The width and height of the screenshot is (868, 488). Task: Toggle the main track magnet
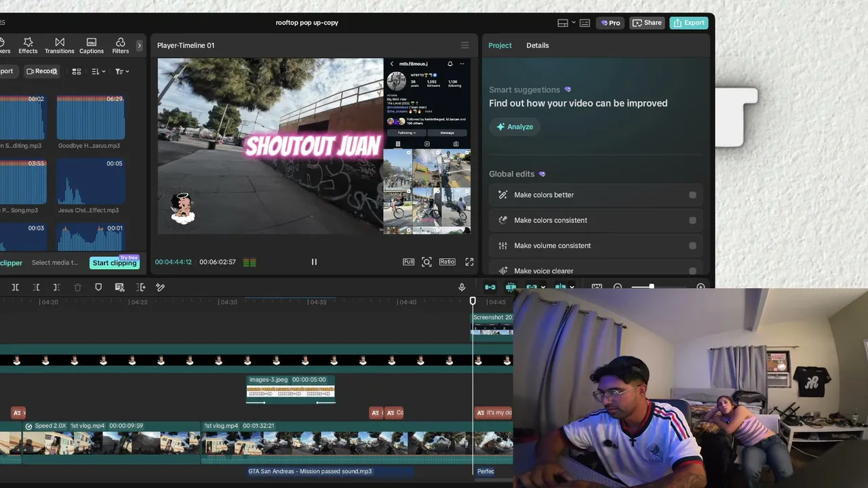(490, 287)
